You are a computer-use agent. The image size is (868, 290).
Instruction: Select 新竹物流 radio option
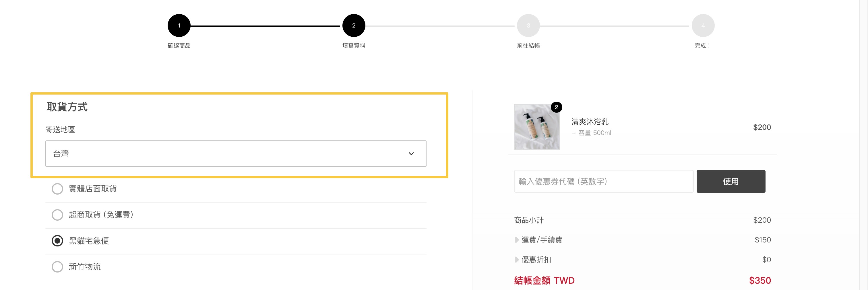pos(57,267)
